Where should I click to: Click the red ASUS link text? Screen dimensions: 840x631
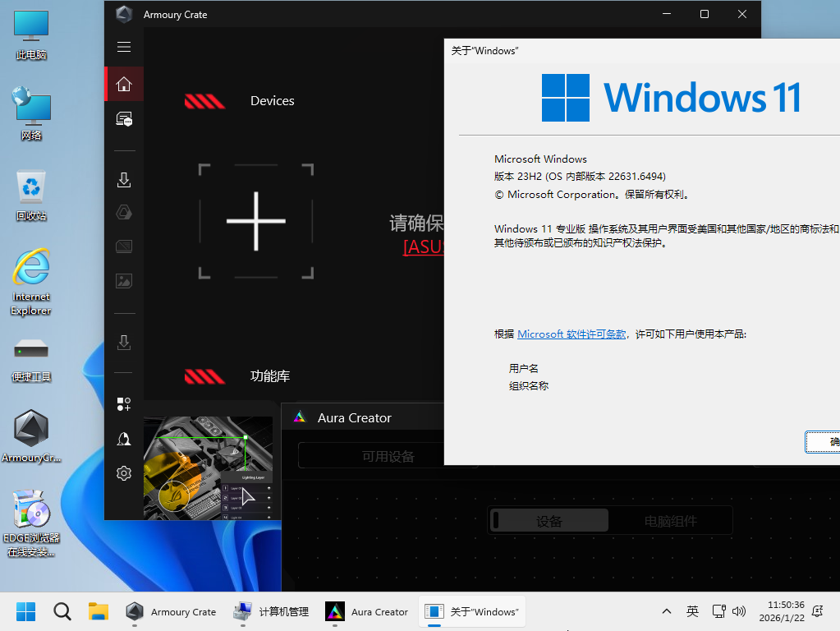423,246
